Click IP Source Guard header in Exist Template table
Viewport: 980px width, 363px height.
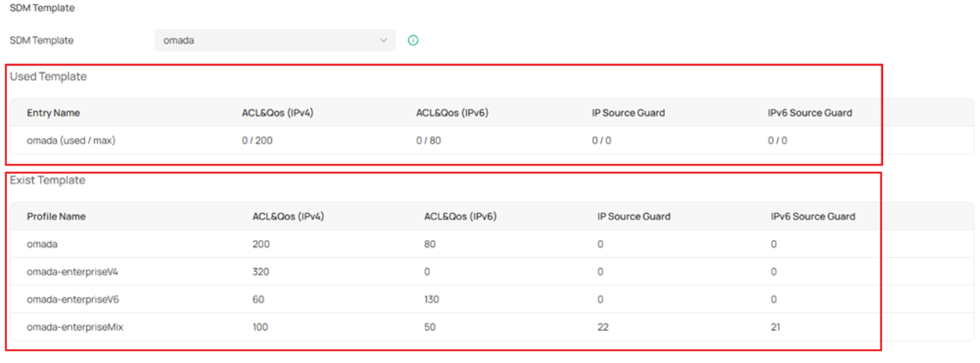click(635, 216)
